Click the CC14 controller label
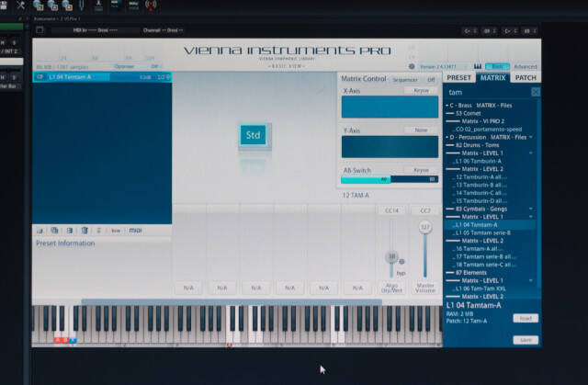 click(x=391, y=210)
